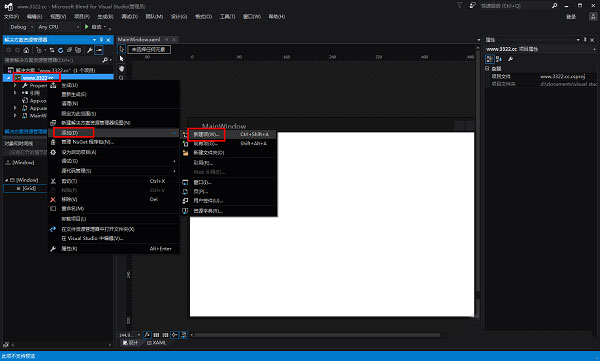The width and height of the screenshot is (600, 361).
Task: Choose 属性(R) at context menu bottom
Action: coord(114,249)
